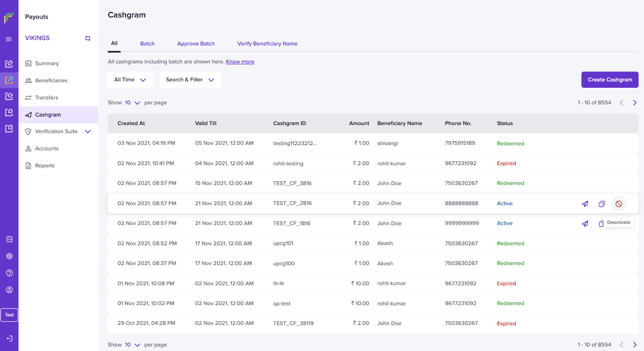
Task: Switch to the Batch tab
Action: (147, 44)
